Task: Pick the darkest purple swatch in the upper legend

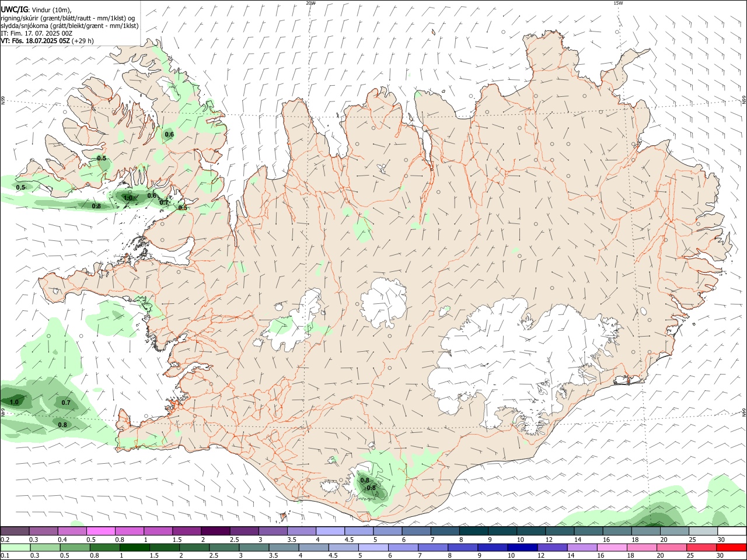Action: (x=215, y=531)
